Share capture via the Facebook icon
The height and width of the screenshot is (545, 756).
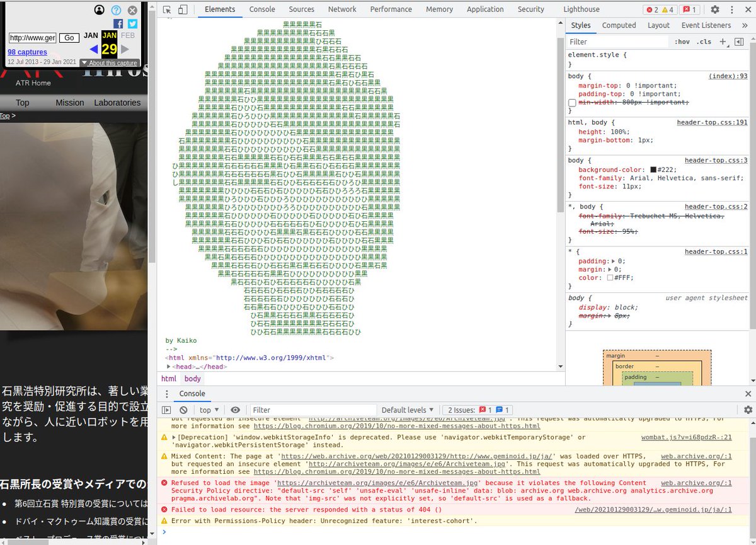click(x=118, y=24)
